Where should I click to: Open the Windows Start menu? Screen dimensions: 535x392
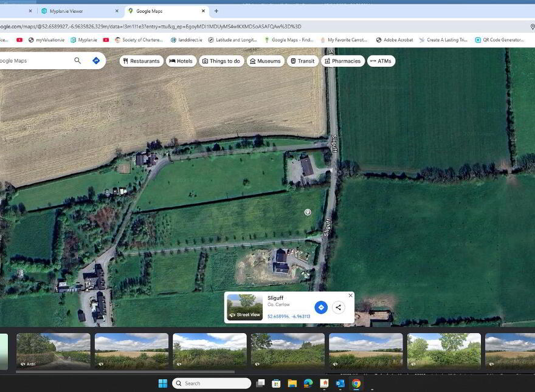pos(163,383)
